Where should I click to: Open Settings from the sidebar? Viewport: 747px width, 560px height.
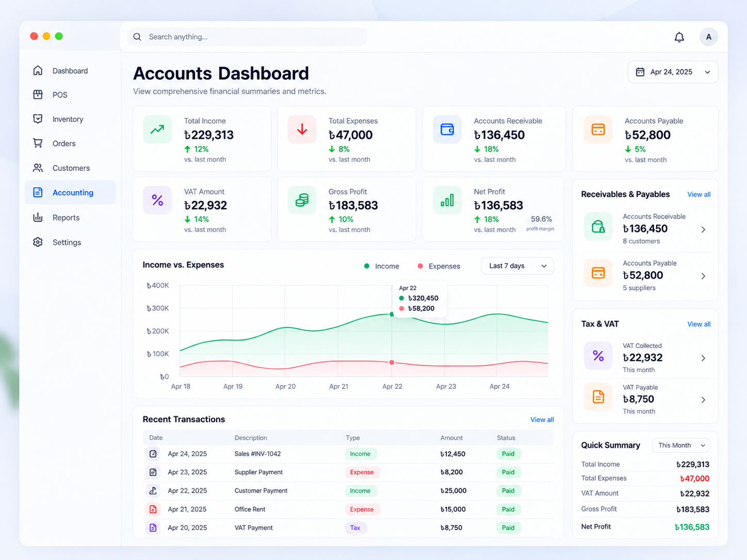coord(70,242)
